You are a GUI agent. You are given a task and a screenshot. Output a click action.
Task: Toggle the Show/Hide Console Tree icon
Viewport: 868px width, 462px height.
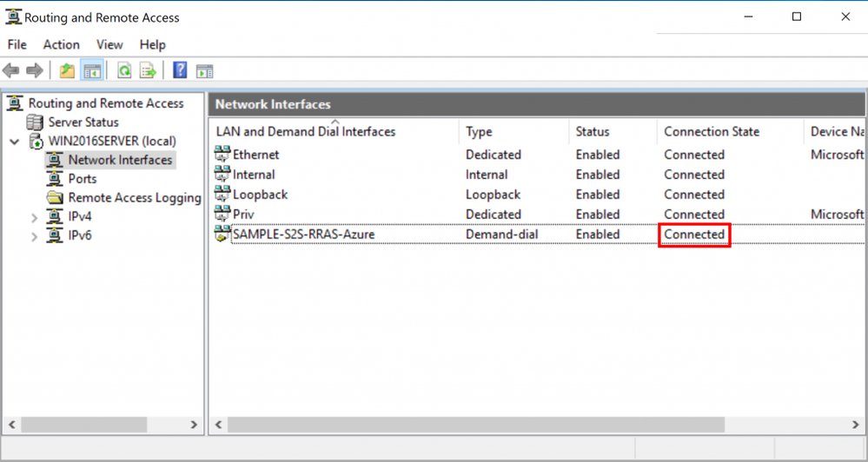tap(92, 71)
